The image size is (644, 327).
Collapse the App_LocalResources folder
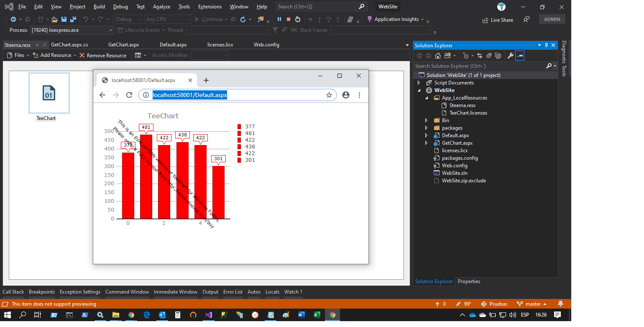427,98
